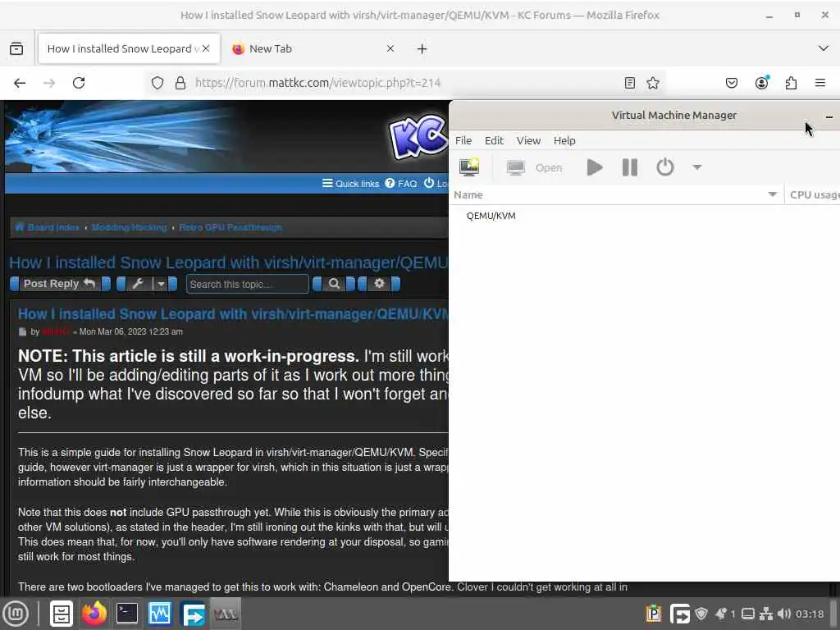Focus Search this topic field
The height and width of the screenshot is (630, 840).
[248, 284]
